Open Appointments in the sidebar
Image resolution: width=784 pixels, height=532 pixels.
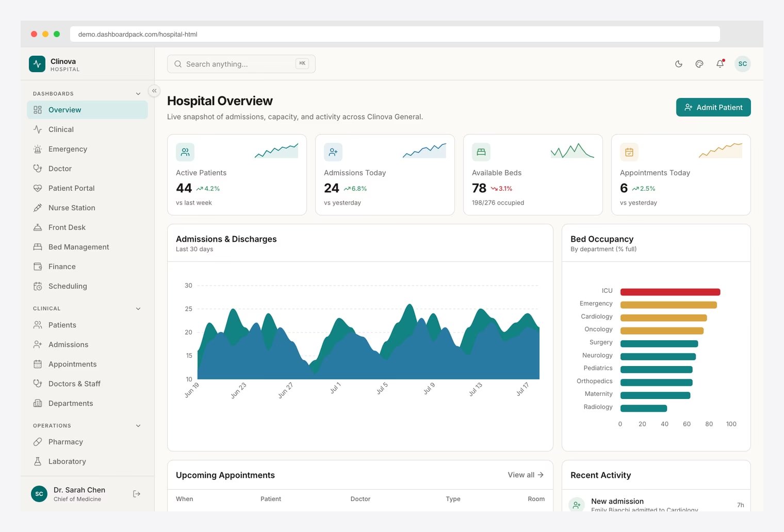pyautogui.click(x=87, y=364)
